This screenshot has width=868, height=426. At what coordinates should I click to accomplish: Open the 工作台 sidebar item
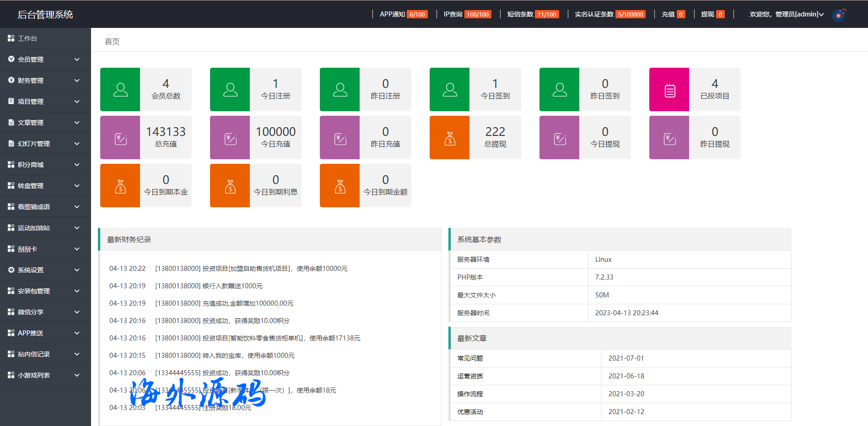point(27,38)
